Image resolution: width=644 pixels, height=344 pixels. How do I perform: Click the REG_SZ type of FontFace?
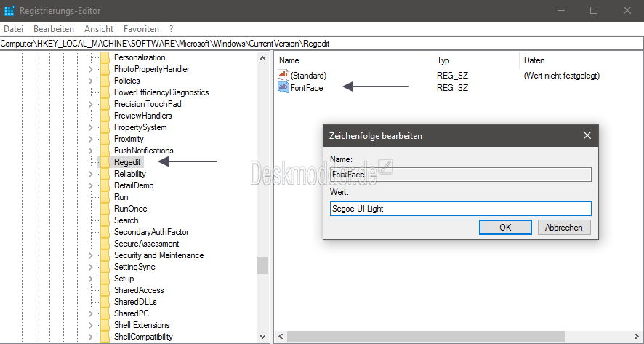pyautogui.click(x=452, y=87)
